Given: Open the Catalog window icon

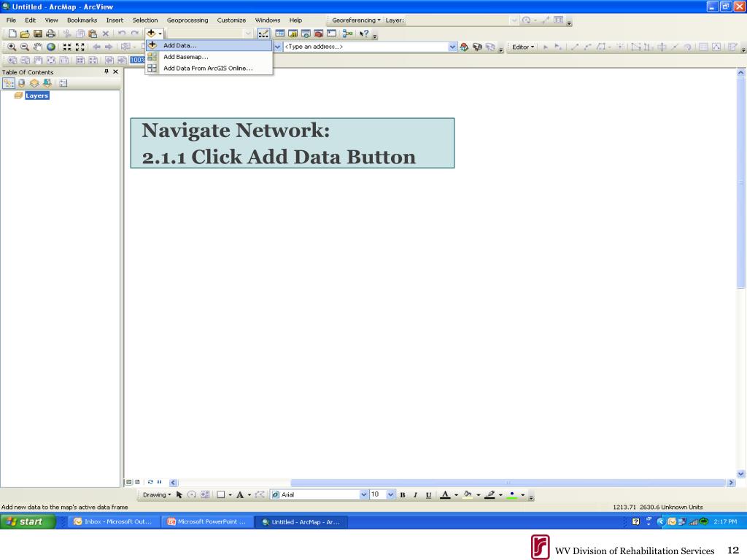Looking at the screenshot, I should (x=293, y=34).
